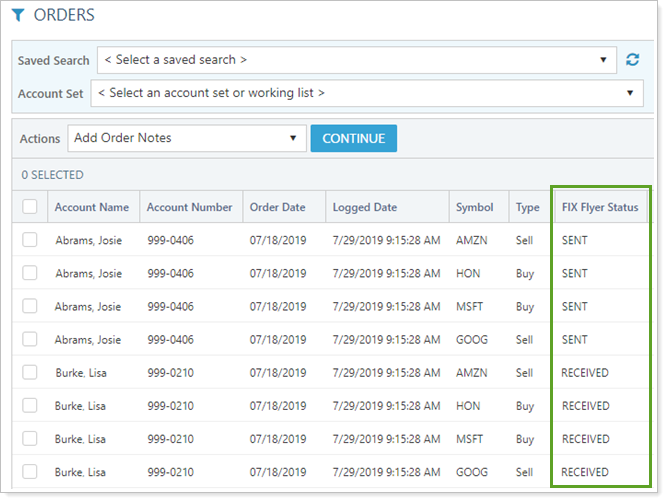Click the Type column header
The image size is (667, 502).
point(527,207)
